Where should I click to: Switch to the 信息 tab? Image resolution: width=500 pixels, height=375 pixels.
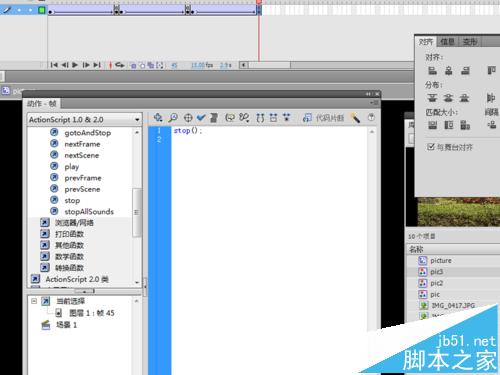[x=447, y=42]
